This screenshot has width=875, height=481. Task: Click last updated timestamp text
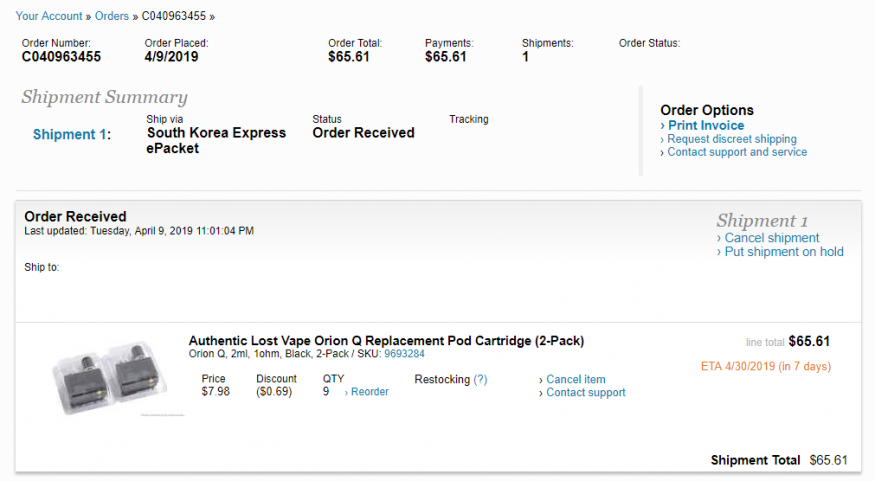click(x=139, y=231)
